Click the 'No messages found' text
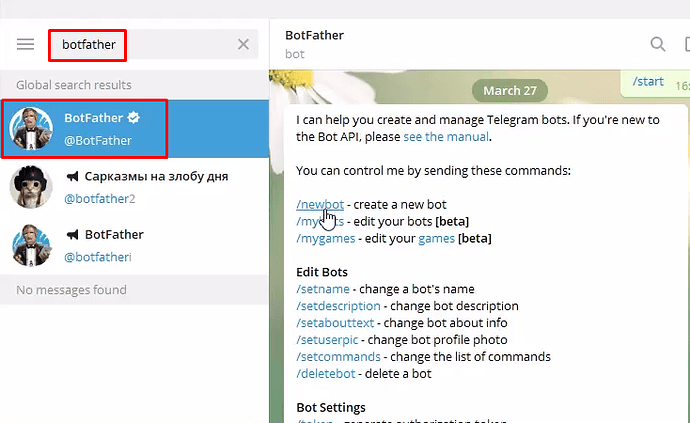 coord(71,290)
